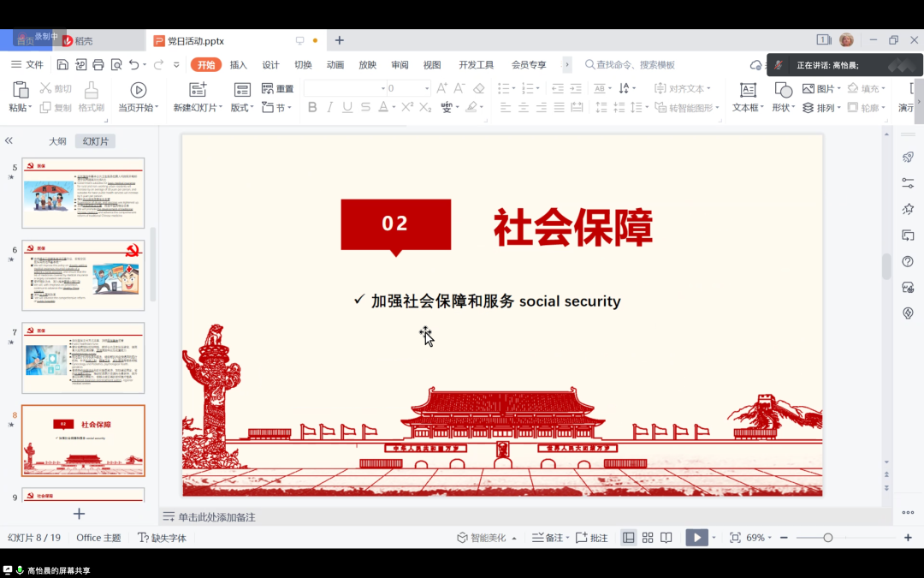Image resolution: width=924 pixels, height=578 pixels.
Task: Open the user avatar at top right
Action: click(846, 40)
